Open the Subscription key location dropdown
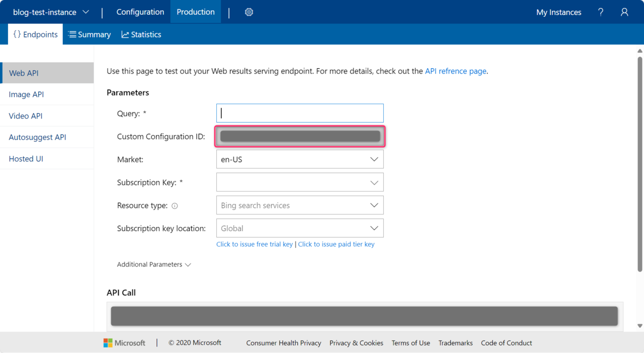Image resolution: width=644 pixels, height=353 pixels. pos(300,228)
